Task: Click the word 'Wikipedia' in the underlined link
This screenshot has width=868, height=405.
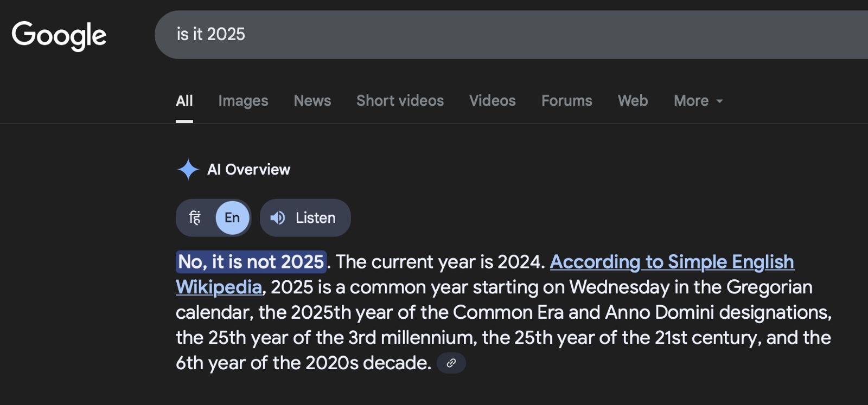Action: click(219, 287)
